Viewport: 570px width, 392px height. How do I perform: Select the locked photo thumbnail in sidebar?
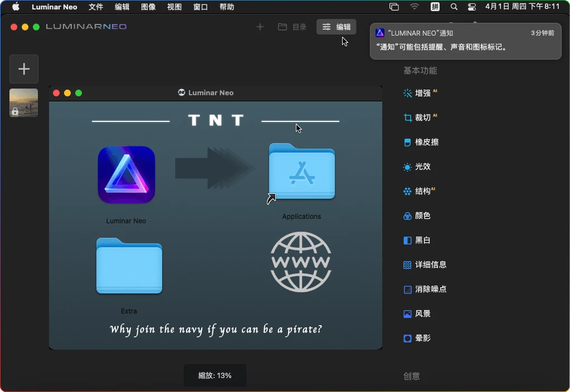pyautogui.click(x=23, y=102)
